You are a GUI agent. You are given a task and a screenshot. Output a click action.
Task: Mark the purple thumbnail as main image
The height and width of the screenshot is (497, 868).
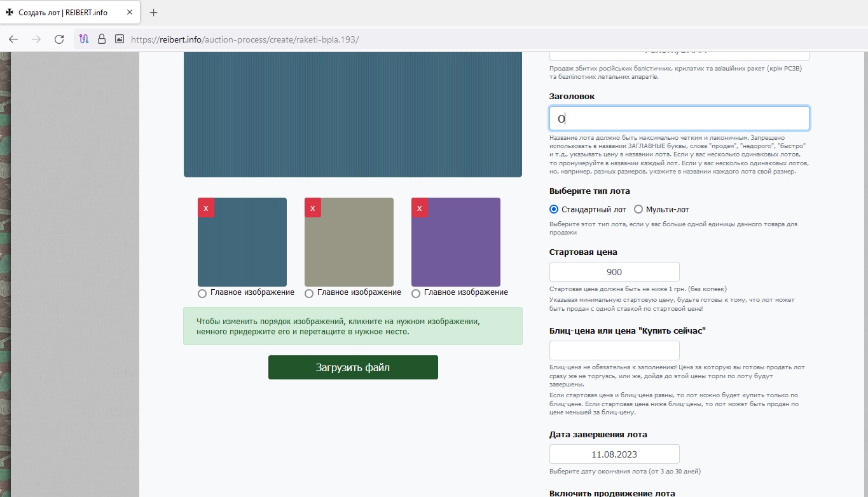[x=416, y=293]
